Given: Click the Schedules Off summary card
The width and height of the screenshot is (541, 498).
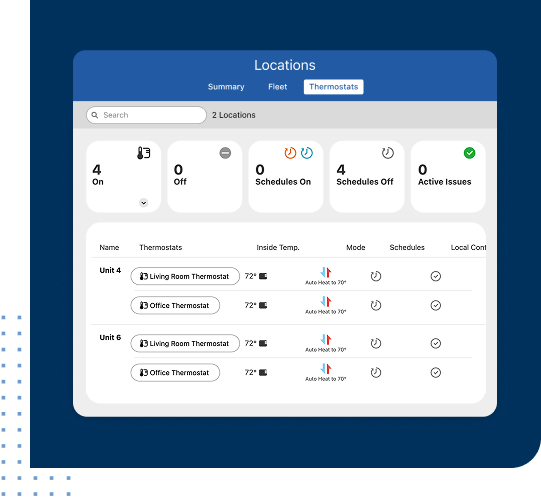Looking at the screenshot, I should pyautogui.click(x=367, y=177).
